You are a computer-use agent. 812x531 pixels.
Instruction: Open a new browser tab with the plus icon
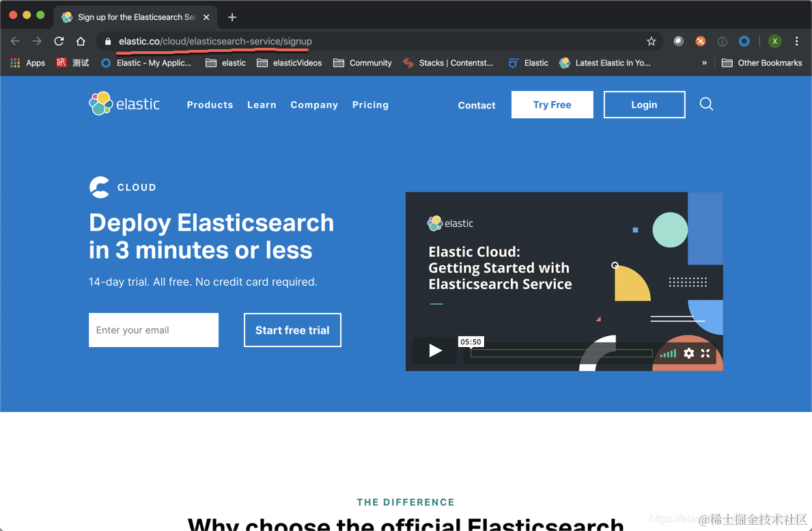[232, 17]
